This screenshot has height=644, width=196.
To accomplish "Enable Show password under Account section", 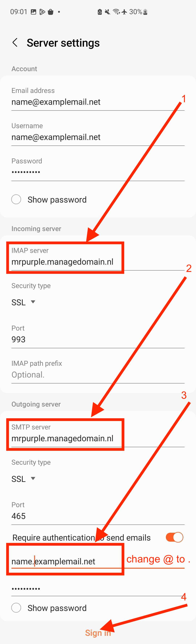I will (x=16, y=199).
